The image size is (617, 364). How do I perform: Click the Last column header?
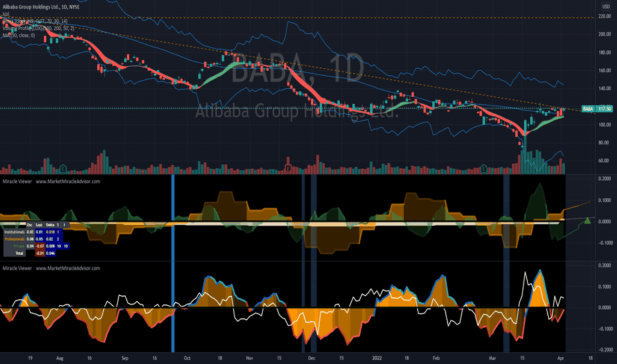click(39, 225)
